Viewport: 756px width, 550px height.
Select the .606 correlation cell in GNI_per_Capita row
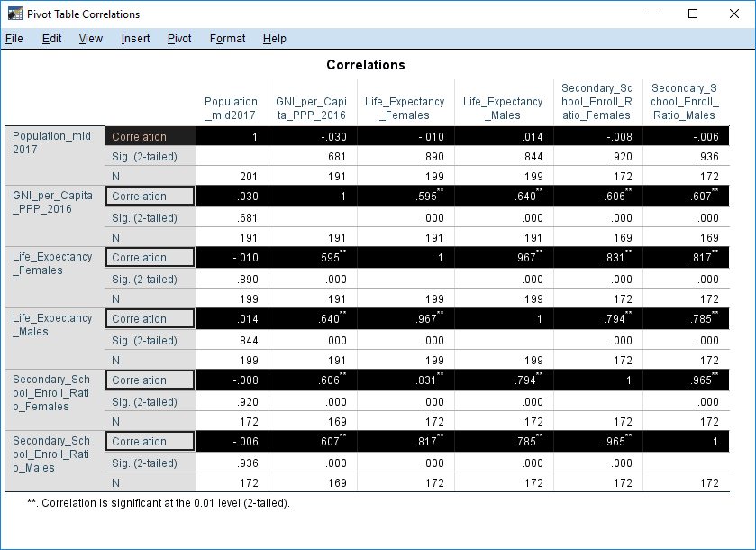click(x=597, y=197)
